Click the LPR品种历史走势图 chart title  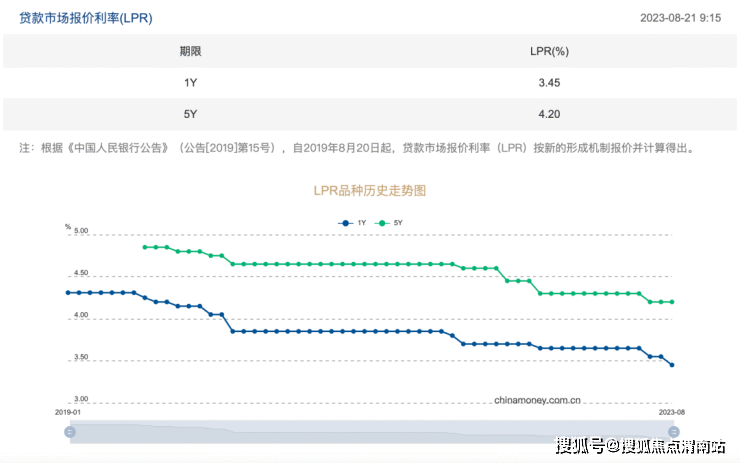(371, 189)
